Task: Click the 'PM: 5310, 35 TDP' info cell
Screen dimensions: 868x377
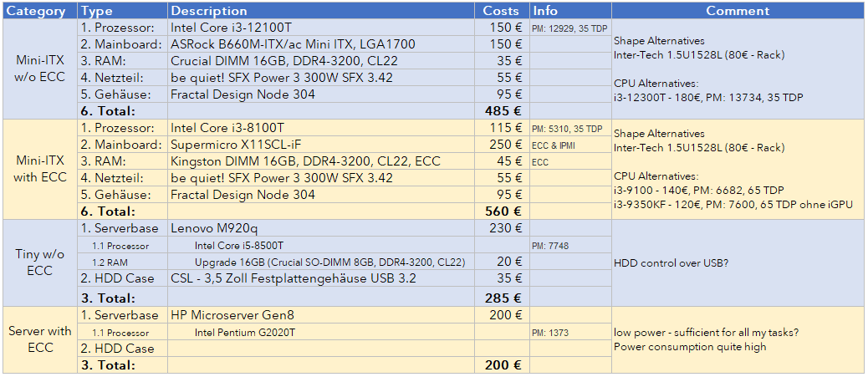Action: 570,127
